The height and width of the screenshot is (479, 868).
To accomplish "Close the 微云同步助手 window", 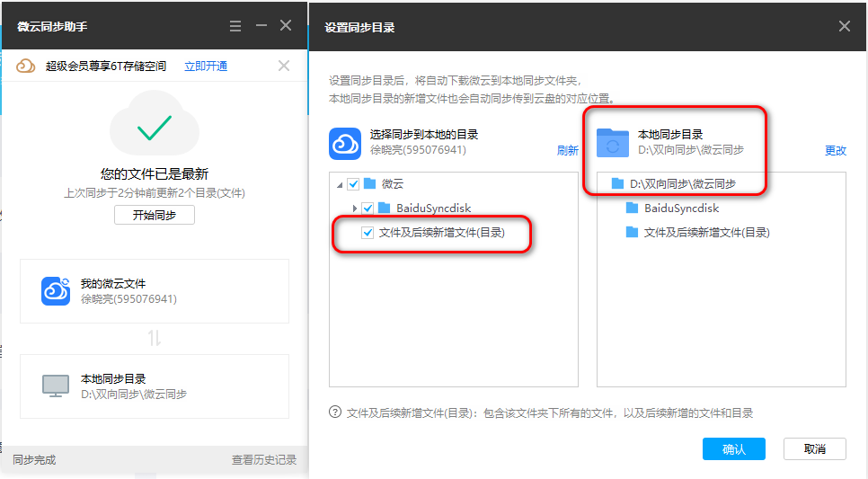I will point(286,25).
